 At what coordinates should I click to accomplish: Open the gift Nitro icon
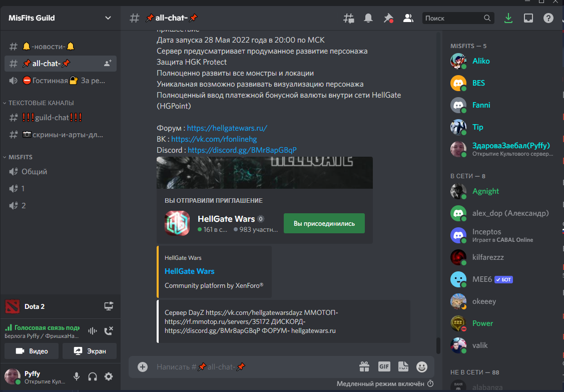pos(364,367)
